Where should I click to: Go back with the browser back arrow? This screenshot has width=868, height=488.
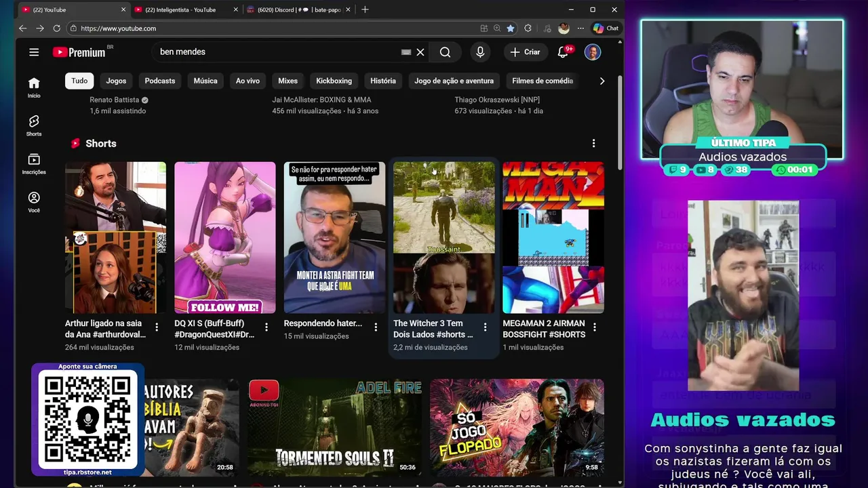click(22, 28)
